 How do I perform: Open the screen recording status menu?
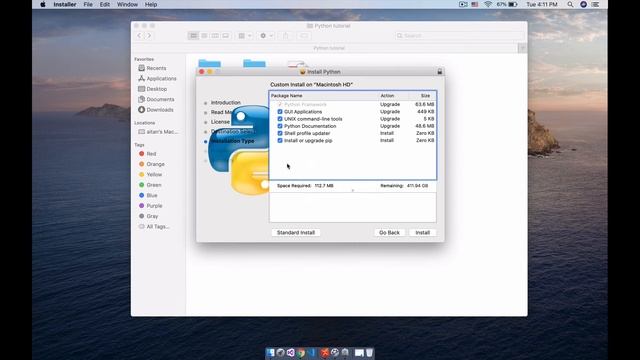[463, 4]
